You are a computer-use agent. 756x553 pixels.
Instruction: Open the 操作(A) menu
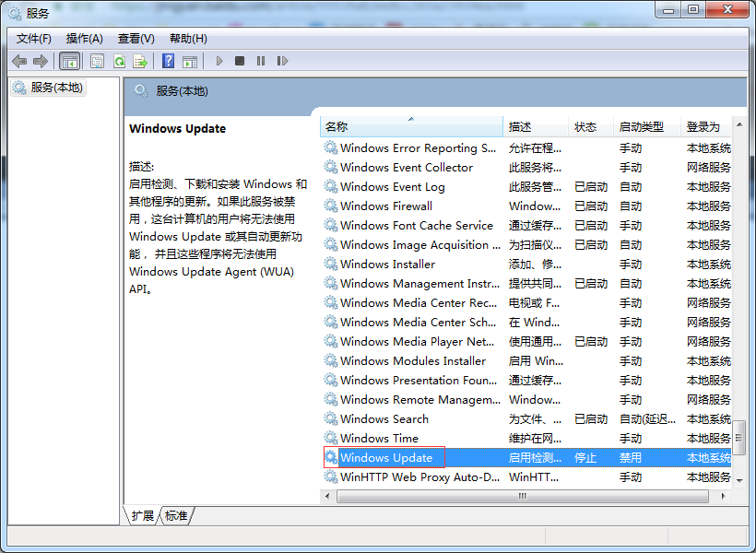point(85,39)
